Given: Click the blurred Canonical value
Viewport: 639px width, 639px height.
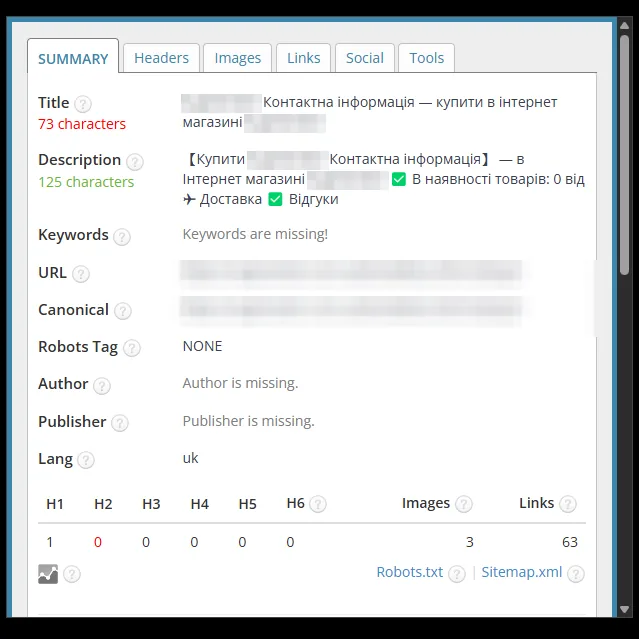Looking at the screenshot, I should click(x=353, y=310).
